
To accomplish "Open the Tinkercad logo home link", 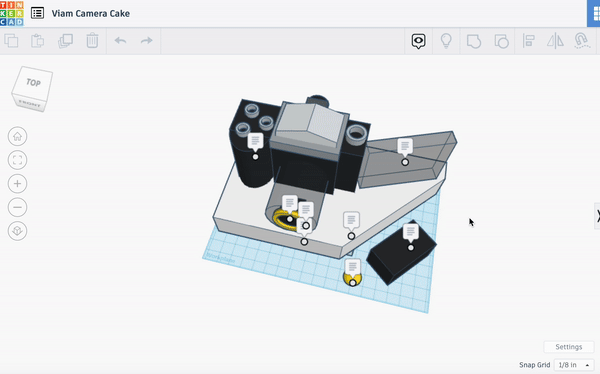I will click(12, 13).
